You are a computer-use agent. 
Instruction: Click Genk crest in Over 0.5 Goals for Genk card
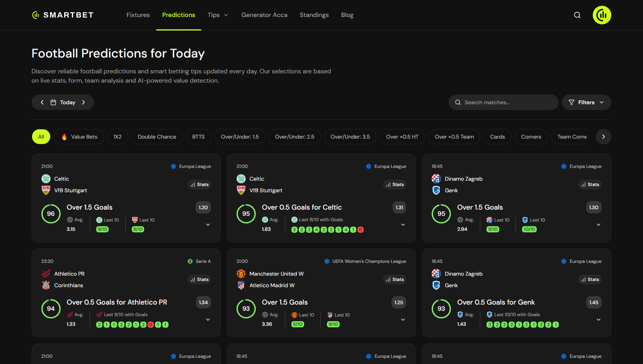[x=436, y=285]
